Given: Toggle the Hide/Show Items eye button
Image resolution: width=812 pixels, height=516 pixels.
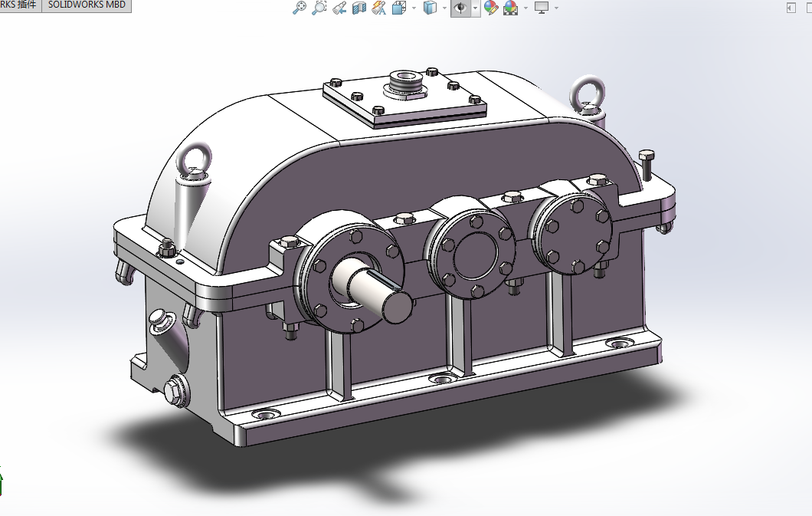Looking at the screenshot, I should pyautogui.click(x=460, y=8).
